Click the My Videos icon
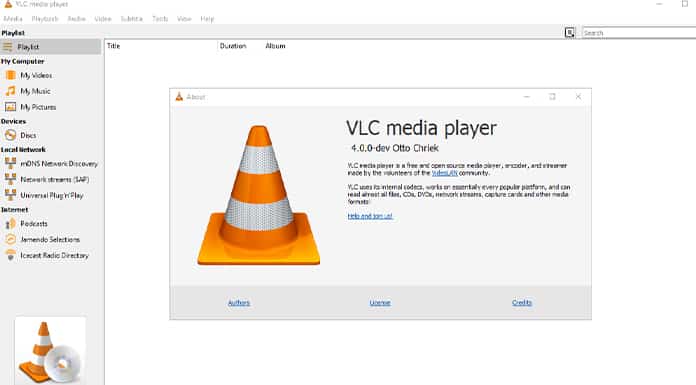 11,75
